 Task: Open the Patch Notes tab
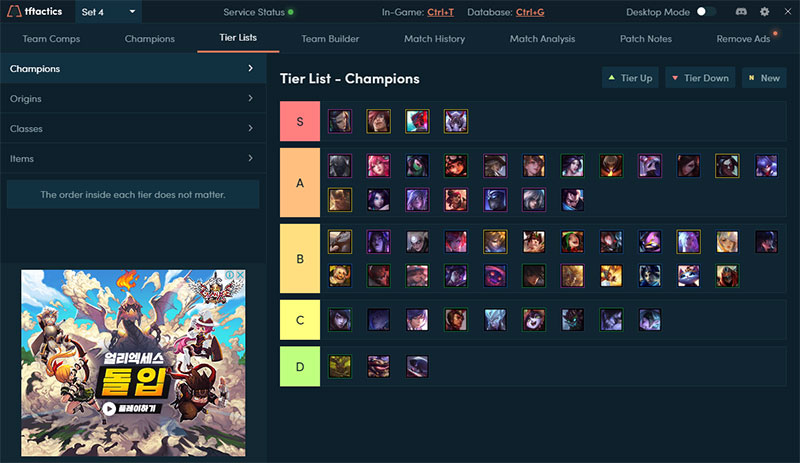tap(645, 39)
